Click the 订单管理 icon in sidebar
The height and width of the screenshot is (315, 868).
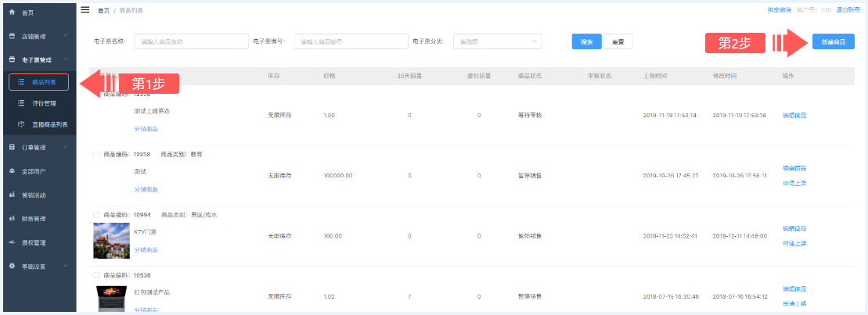pyautogui.click(x=12, y=147)
